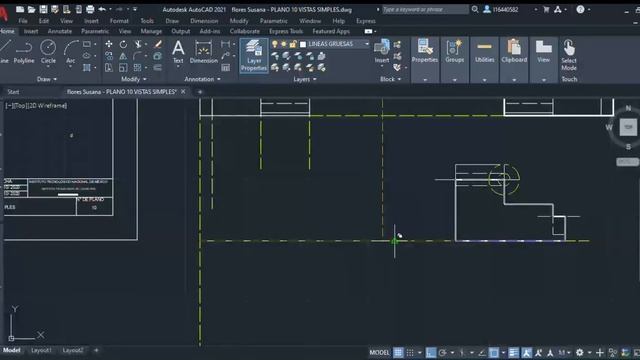Click the Insert block icon
640x360 pixels.
(x=382, y=51)
